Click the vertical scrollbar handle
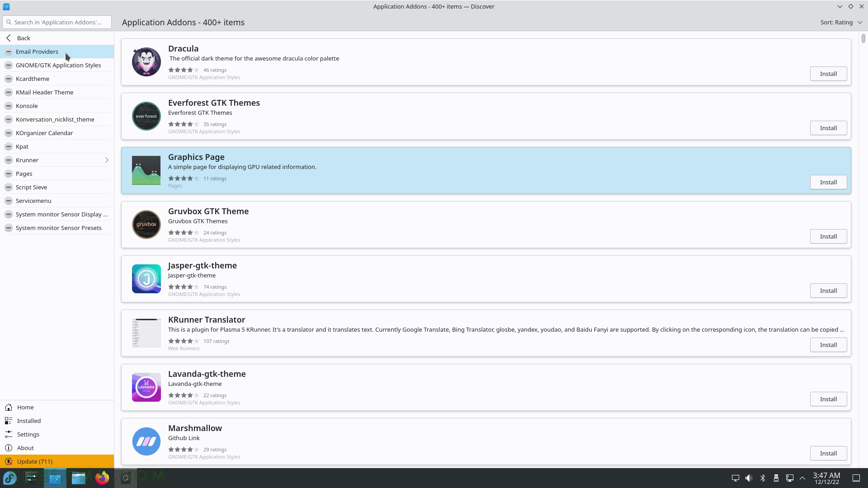This screenshot has width=868, height=488. click(863, 38)
